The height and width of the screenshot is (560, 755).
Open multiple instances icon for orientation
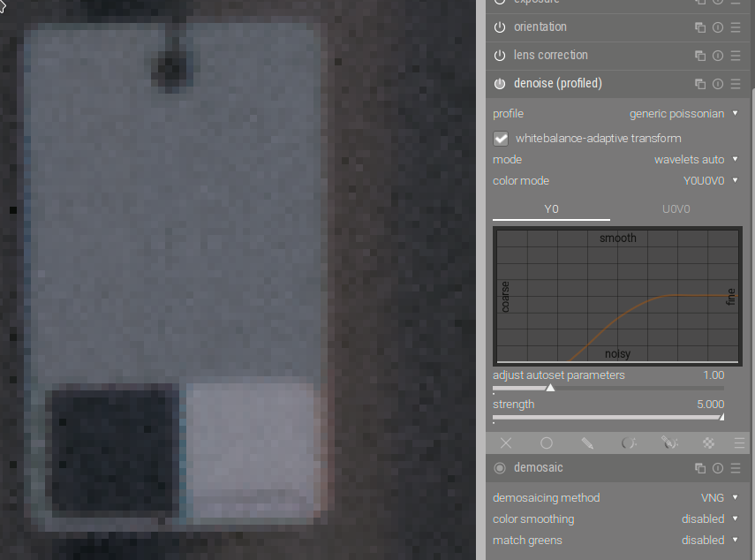(700, 27)
